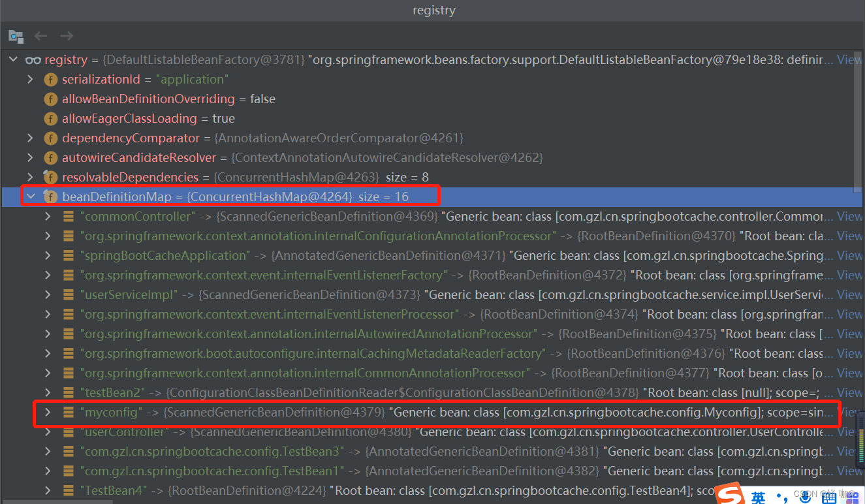Click entry icon of internalEventListenerFactory row
865x504 pixels.
coord(68,276)
